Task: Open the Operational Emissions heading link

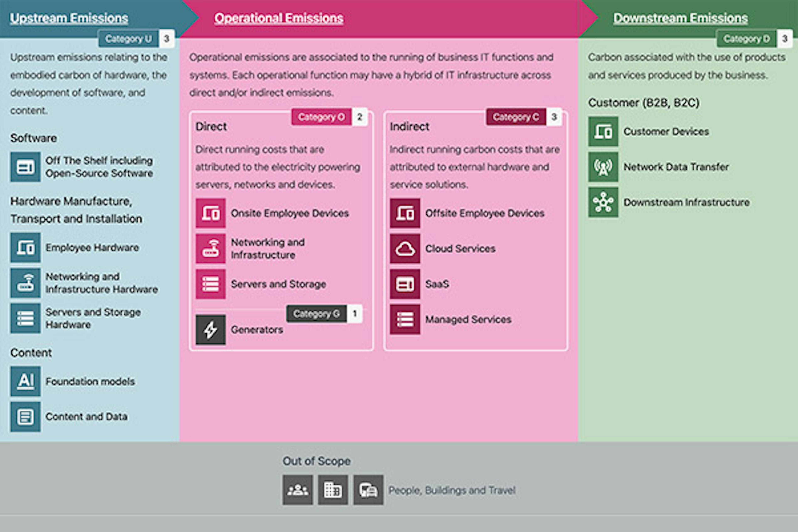Action: pyautogui.click(x=278, y=18)
